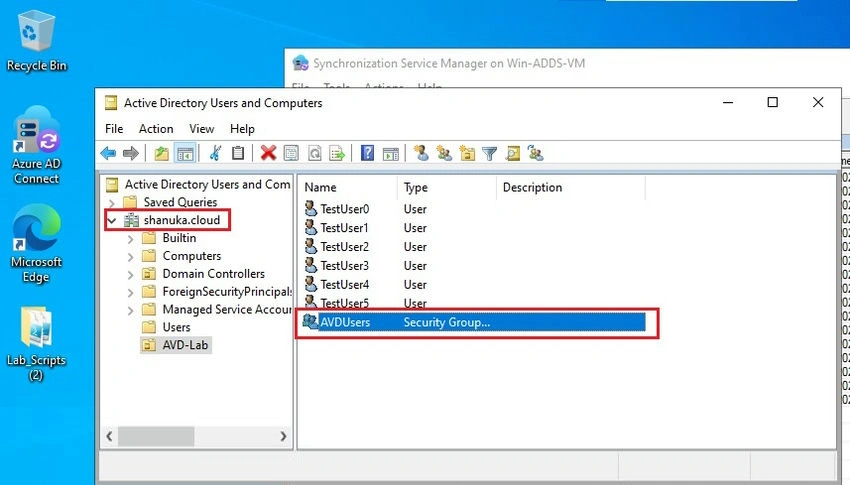Screen dimensions: 850x485
Task: Delete selection with red X icon
Action: pos(268,153)
